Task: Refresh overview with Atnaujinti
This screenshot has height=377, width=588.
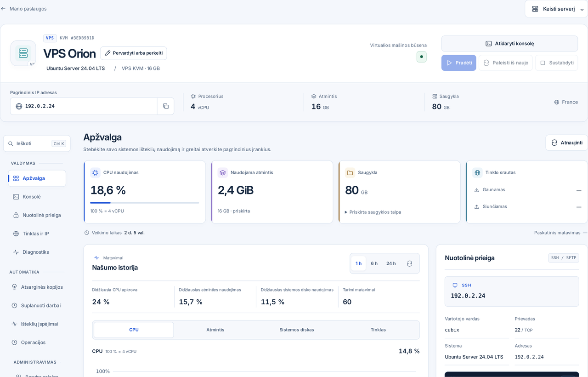Action: [x=566, y=143]
